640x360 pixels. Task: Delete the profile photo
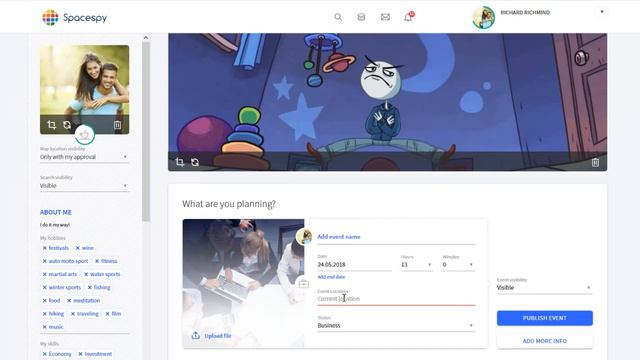[x=117, y=125]
